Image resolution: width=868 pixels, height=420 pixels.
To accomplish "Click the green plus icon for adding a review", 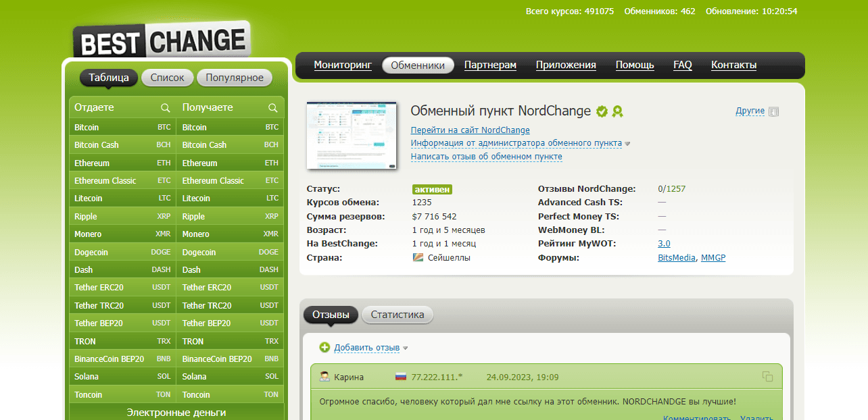I will click(x=324, y=347).
